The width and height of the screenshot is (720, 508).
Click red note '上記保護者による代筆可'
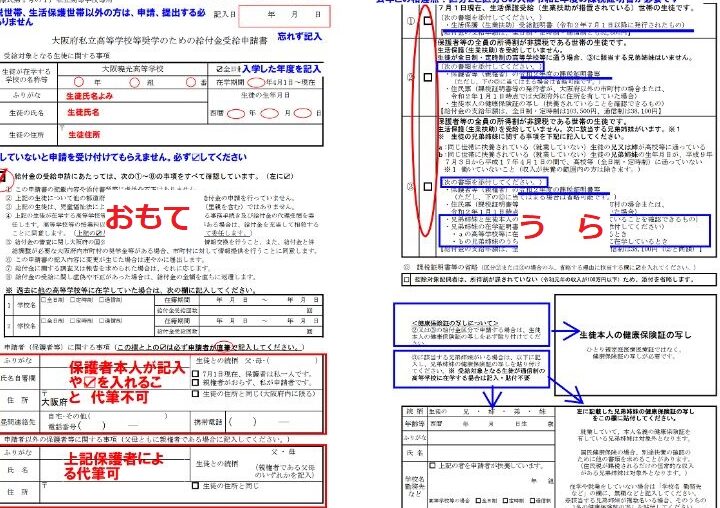[x=114, y=465]
